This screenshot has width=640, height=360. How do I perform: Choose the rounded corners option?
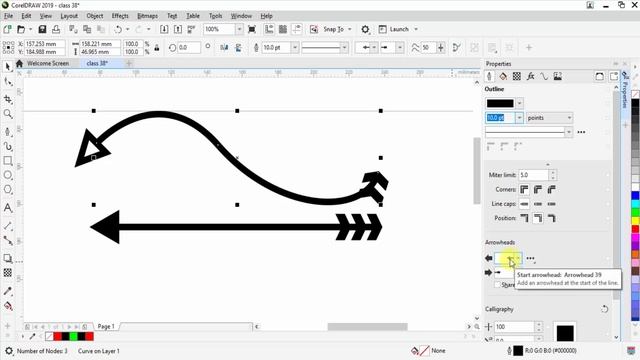click(538, 189)
